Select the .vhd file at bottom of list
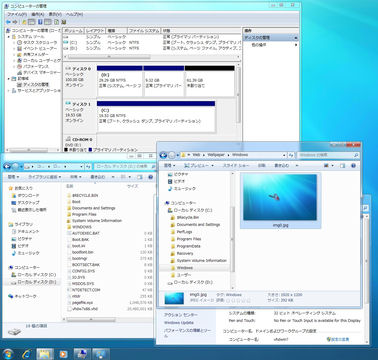Screen dimensions: 378x360 [x=82, y=309]
